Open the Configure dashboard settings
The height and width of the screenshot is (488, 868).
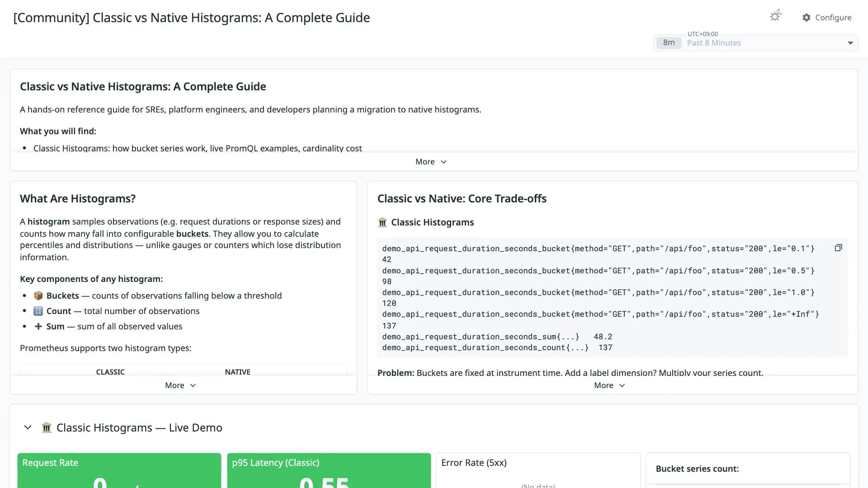point(827,18)
